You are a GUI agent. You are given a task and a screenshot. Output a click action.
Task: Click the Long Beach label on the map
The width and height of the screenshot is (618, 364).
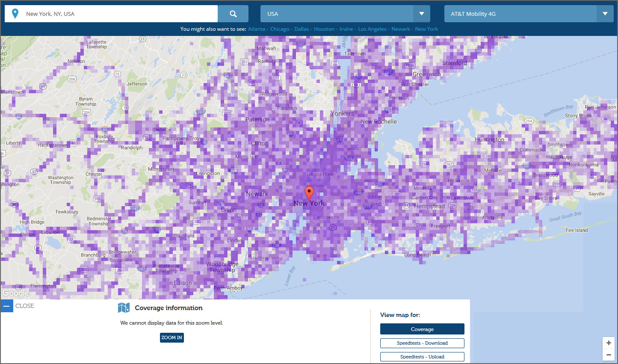coord(418,255)
